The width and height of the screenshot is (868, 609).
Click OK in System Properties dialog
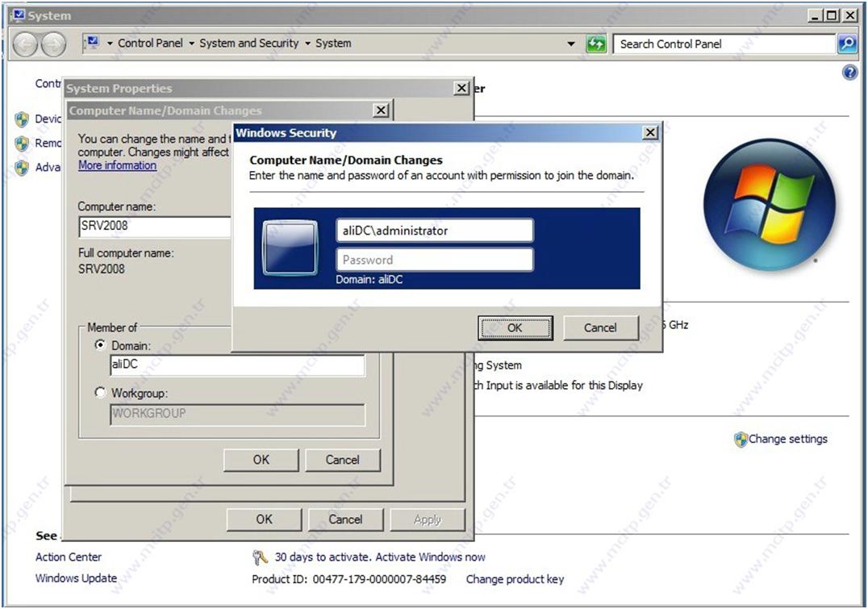[264, 519]
